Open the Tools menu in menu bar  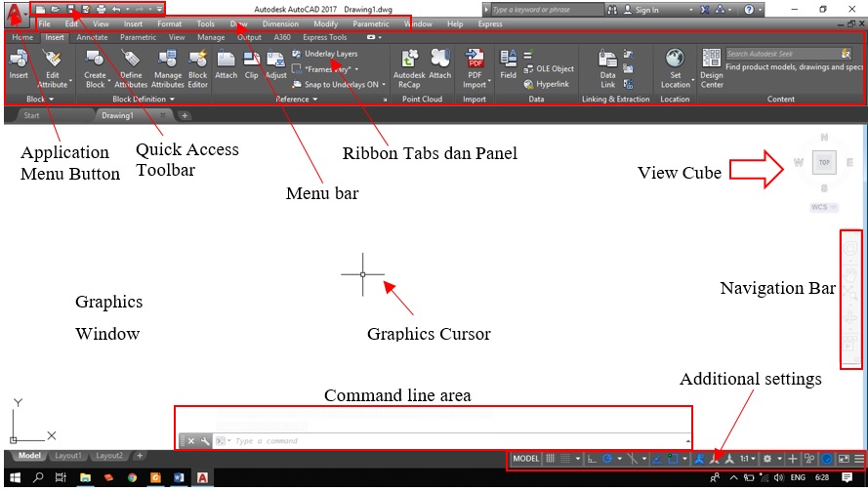pyautogui.click(x=205, y=23)
